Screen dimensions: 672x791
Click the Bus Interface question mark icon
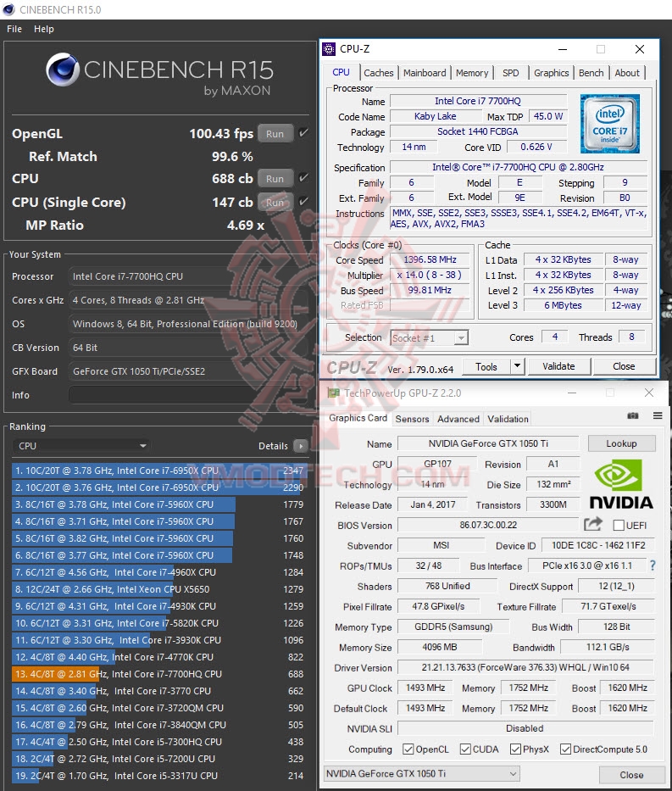pos(653,565)
